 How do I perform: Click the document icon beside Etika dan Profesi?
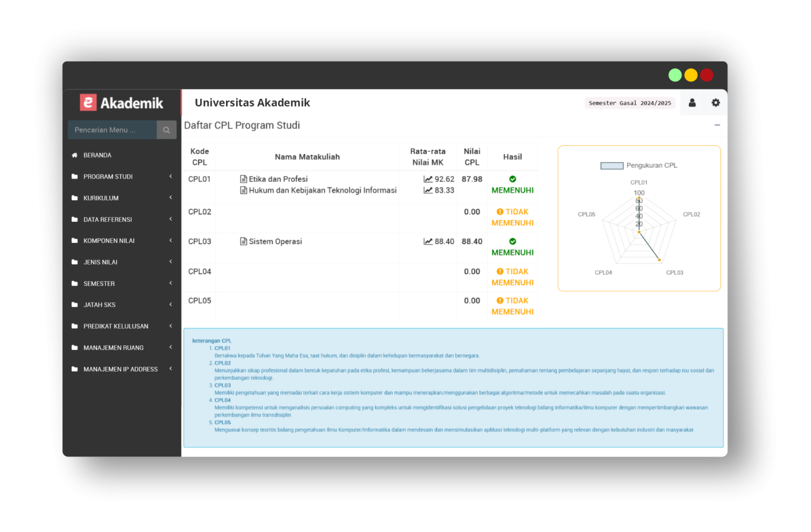point(243,179)
